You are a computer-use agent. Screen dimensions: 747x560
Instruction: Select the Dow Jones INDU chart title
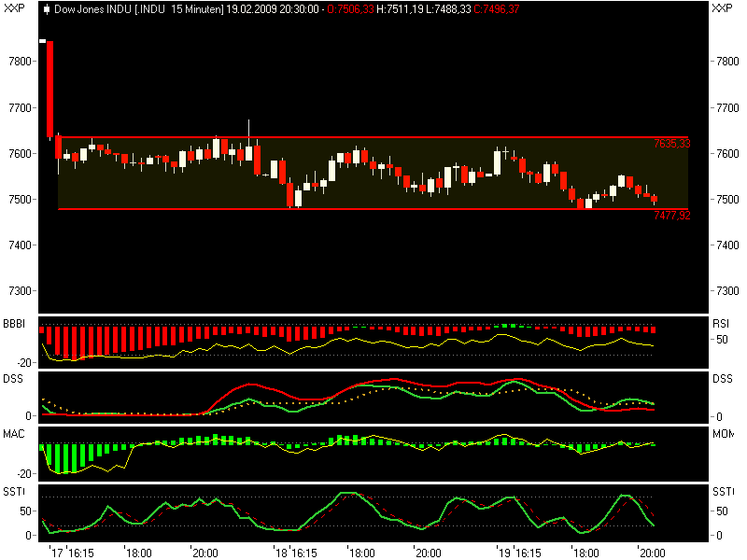pos(138,9)
